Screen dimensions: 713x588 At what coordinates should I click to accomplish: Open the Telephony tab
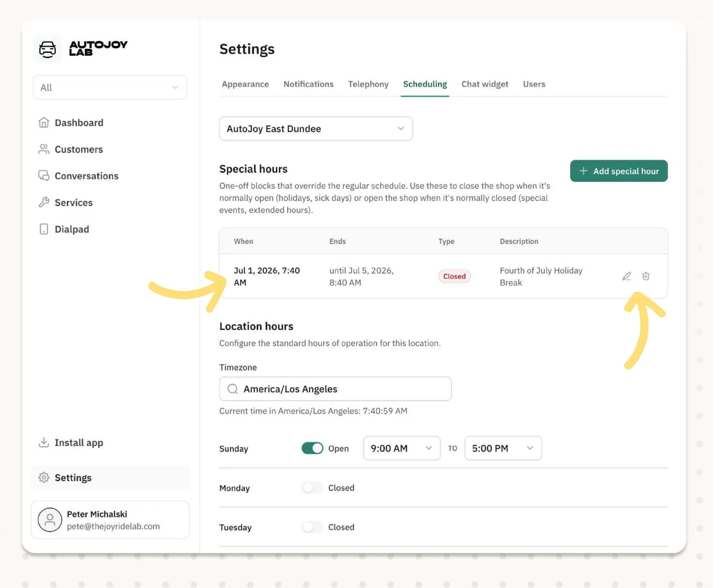point(369,84)
